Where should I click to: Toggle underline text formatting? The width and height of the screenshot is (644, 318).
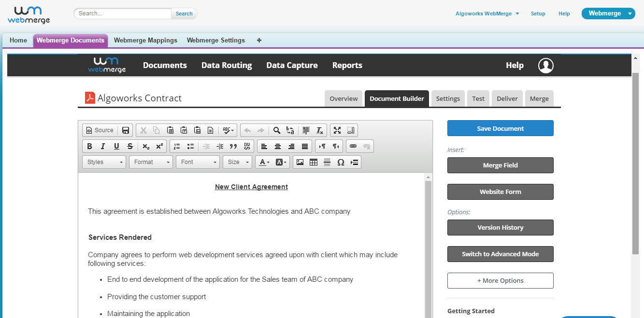(x=116, y=146)
